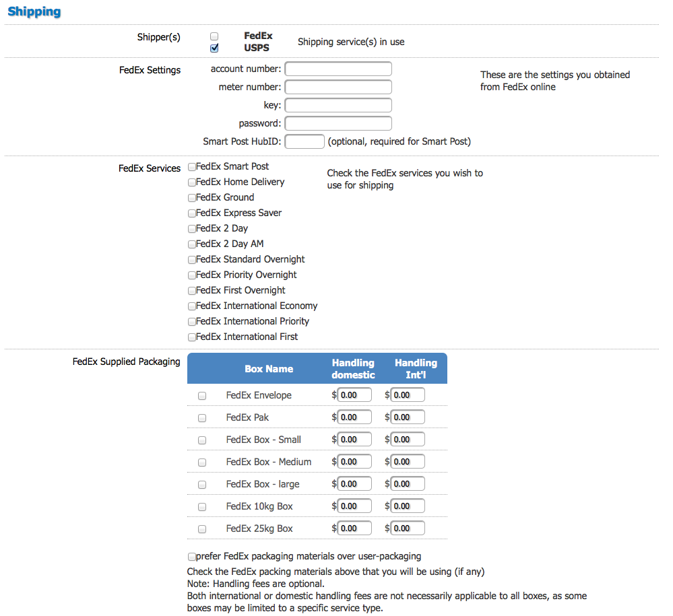Image resolution: width=673 pixels, height=616 pixels.
Task: Click the Shipper(s) label
Action: pyautogui.click(x=159, y=37)
